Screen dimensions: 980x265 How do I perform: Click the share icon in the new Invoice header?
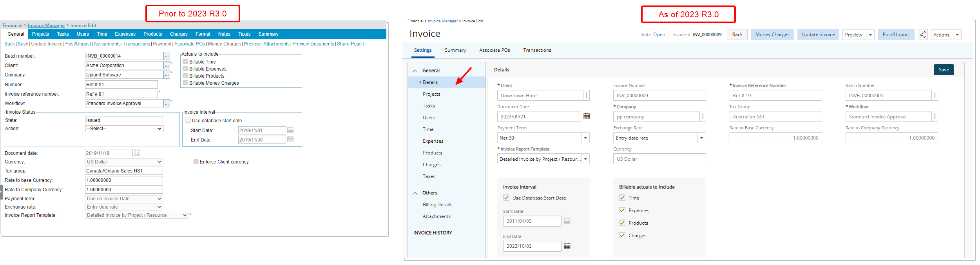(x=923, y=34)
